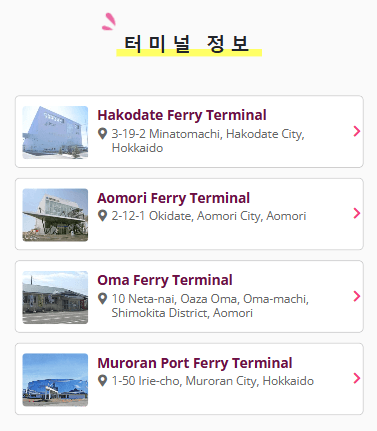Open the Oma Ferry Terminal title link
The image size is (377, 431).
tap(165, 280)
